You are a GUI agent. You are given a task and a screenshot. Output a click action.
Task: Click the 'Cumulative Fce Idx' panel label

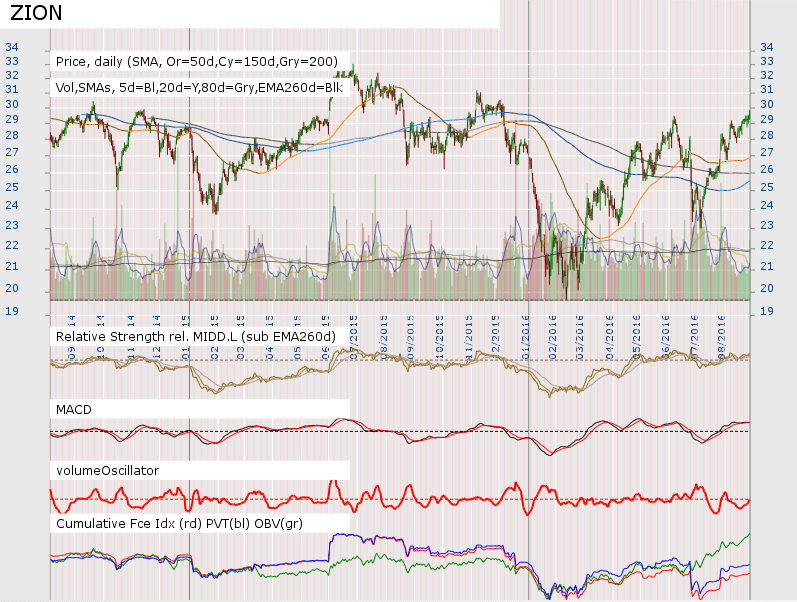pyautogui.click(x=179, y=524)
